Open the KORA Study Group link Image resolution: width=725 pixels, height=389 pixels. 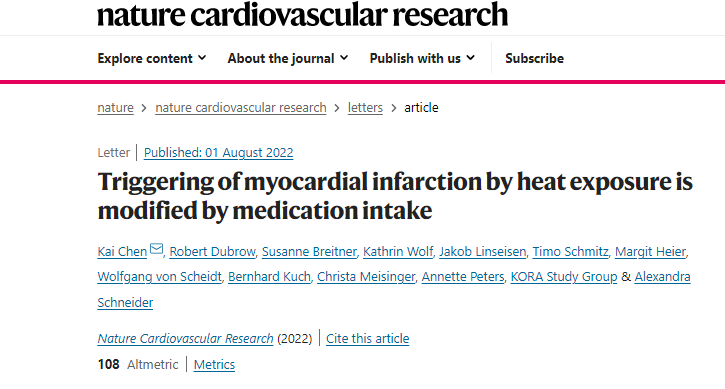(x=564, y=277)
